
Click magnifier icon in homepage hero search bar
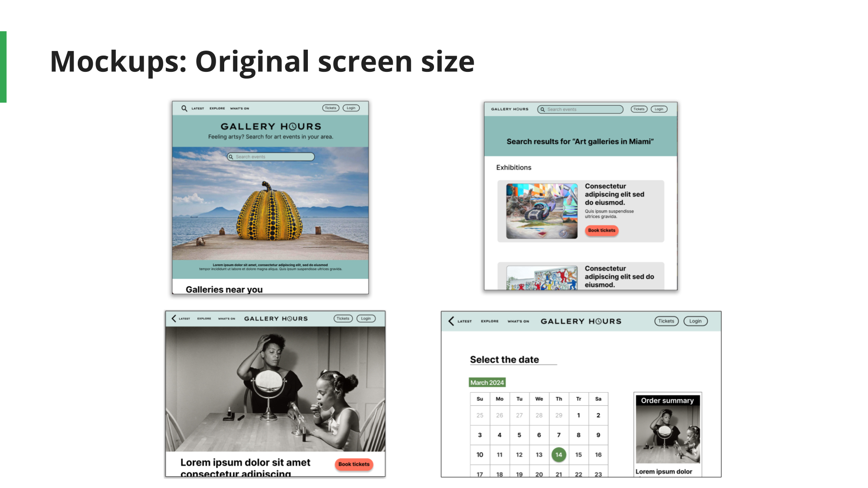point(231,157)
